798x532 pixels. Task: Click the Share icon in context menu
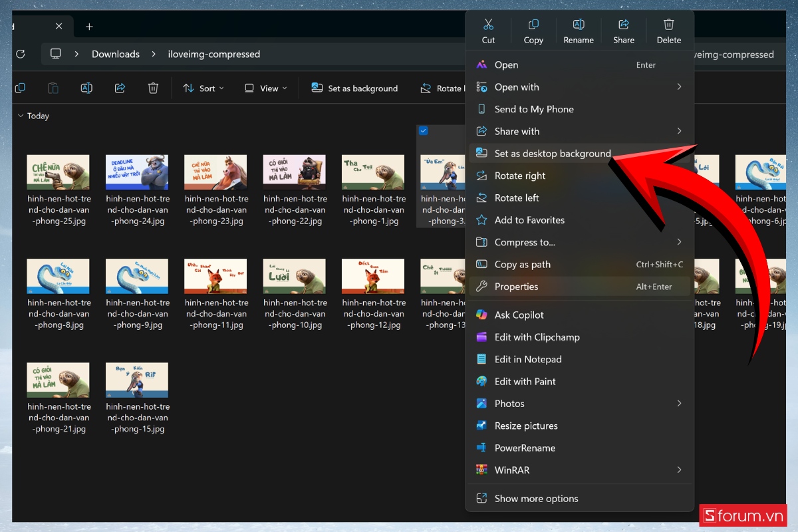pyautogui.click(x=624, y=31)
